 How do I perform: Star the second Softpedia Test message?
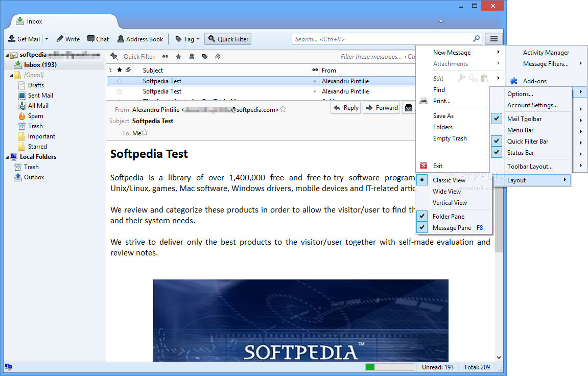[119, 91]
